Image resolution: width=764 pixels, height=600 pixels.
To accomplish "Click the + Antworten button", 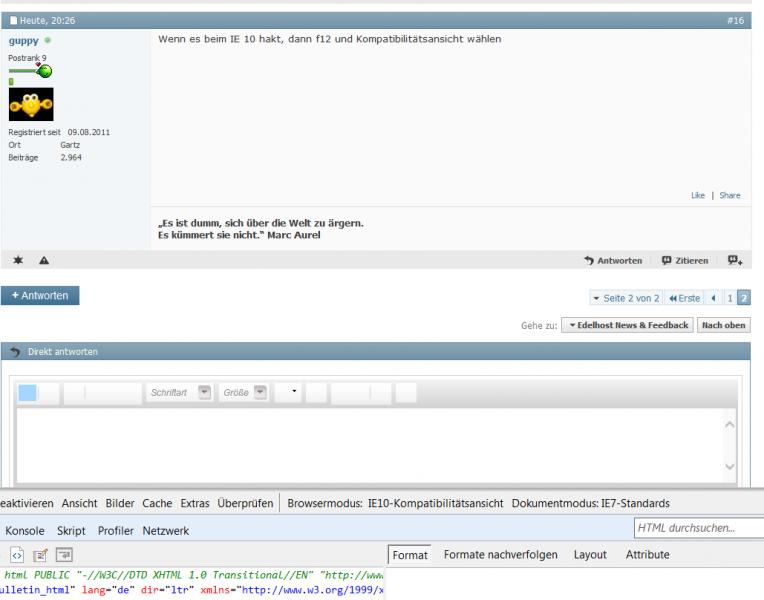I will [x=40, y=296].
